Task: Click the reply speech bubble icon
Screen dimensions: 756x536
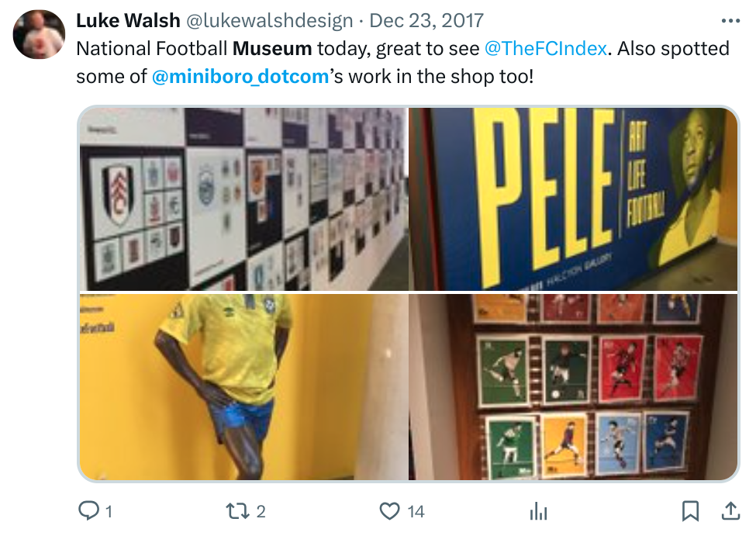Action: (x=88, y=511)
